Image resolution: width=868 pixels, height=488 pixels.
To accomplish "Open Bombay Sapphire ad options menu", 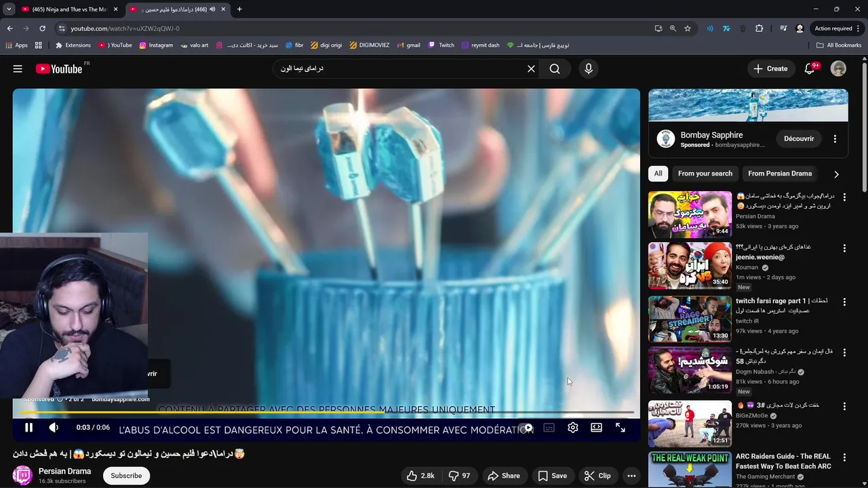I will (x=835, y=139).
